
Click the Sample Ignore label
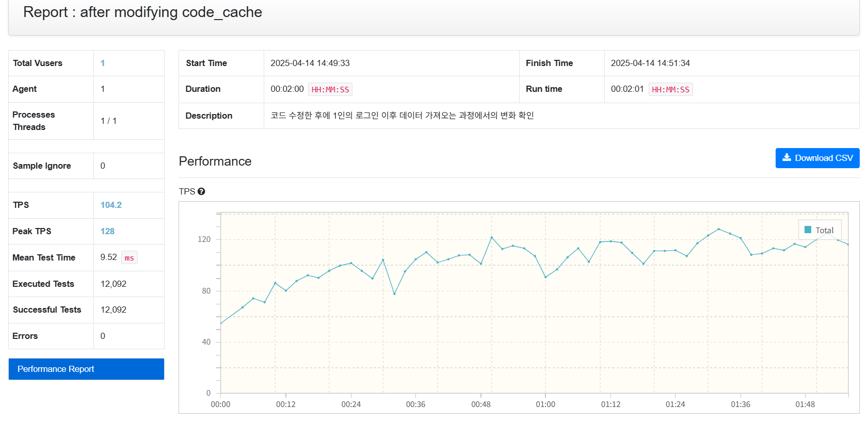tap(42, 166)
